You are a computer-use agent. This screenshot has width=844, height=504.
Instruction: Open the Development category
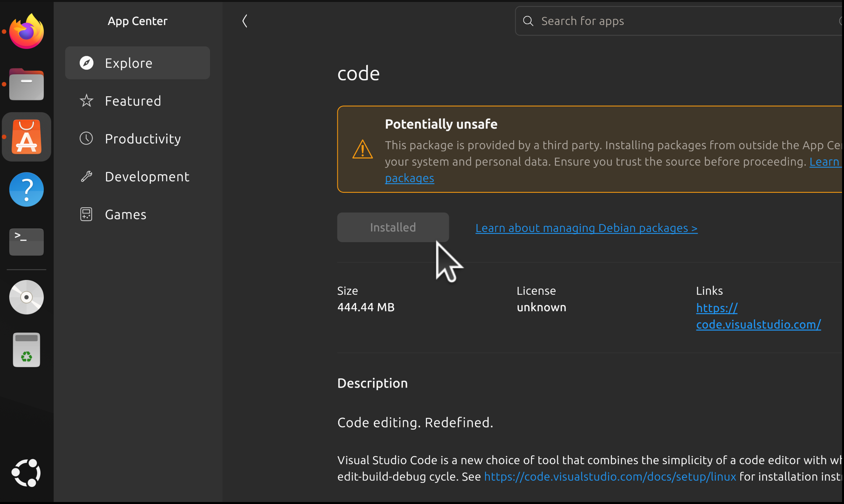(138, 177)
